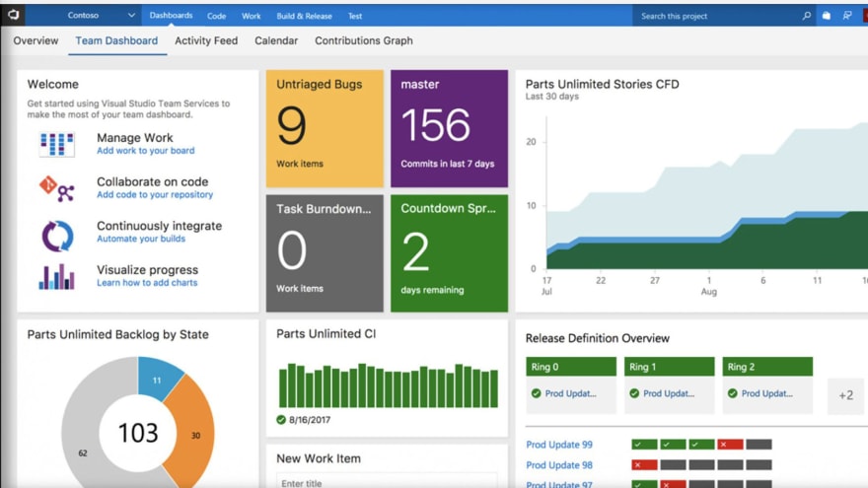This screenshot has height=488, width=868.
Task: Click the Continuously integrate heading
Action: tap(159, 226)
